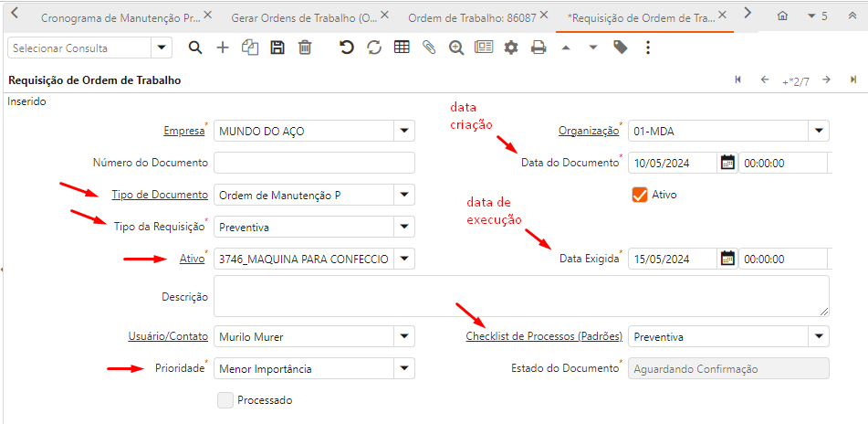Open attachments with paperclip icon
868x424 pixels.
tap(429, 48)
